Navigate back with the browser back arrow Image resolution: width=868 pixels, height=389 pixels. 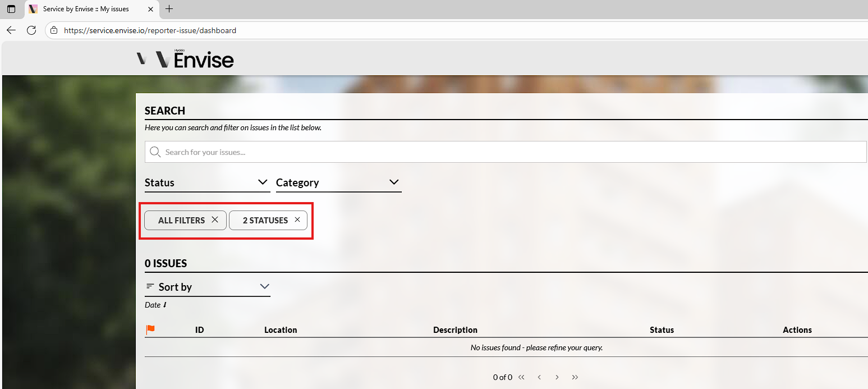coord(11,30)
